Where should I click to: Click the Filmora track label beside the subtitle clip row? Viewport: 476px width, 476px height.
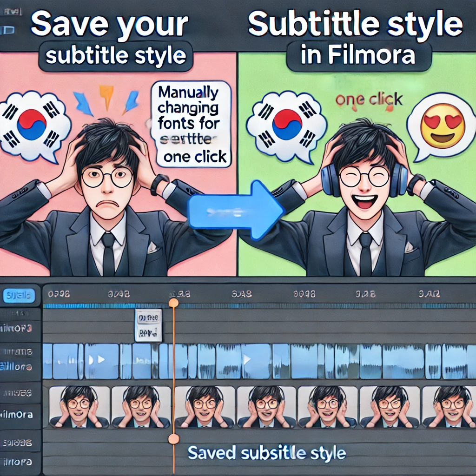tap(16, 328)
